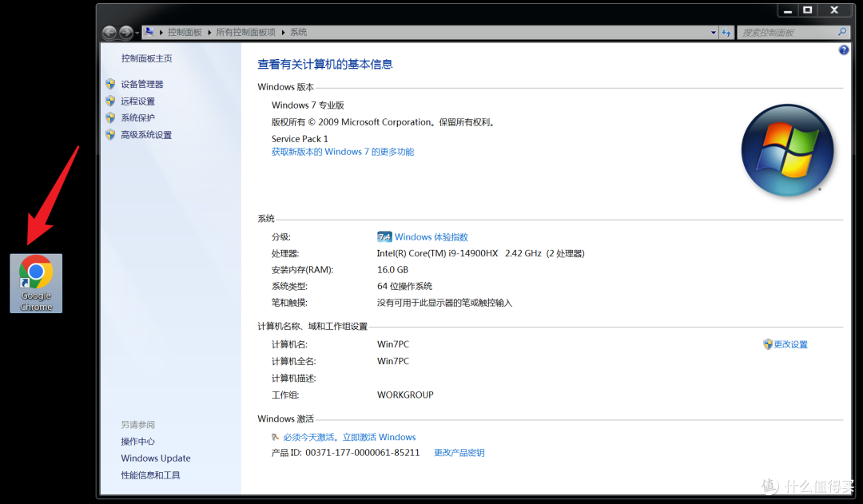
Task: Close the System window
Action: pos(834,10)
